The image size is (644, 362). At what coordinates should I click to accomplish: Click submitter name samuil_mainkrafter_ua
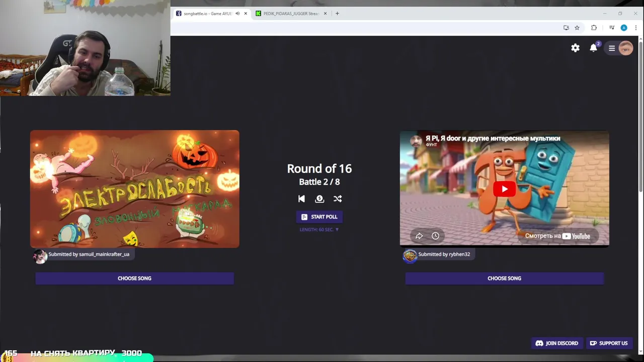point(104,254)
